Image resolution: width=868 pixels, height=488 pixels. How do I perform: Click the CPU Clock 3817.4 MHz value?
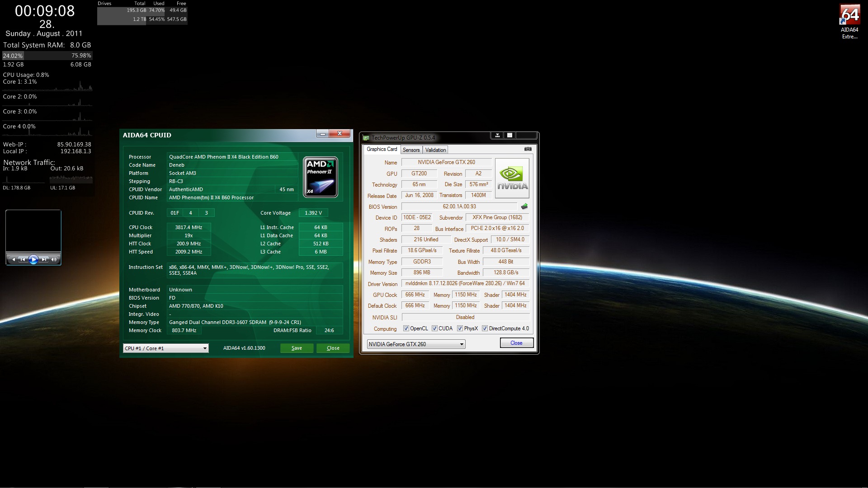[189, 227]
